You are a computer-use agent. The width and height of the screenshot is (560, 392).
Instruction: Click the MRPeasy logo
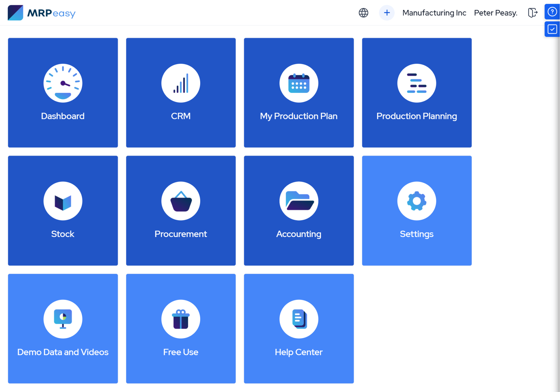tap(42, 13)
